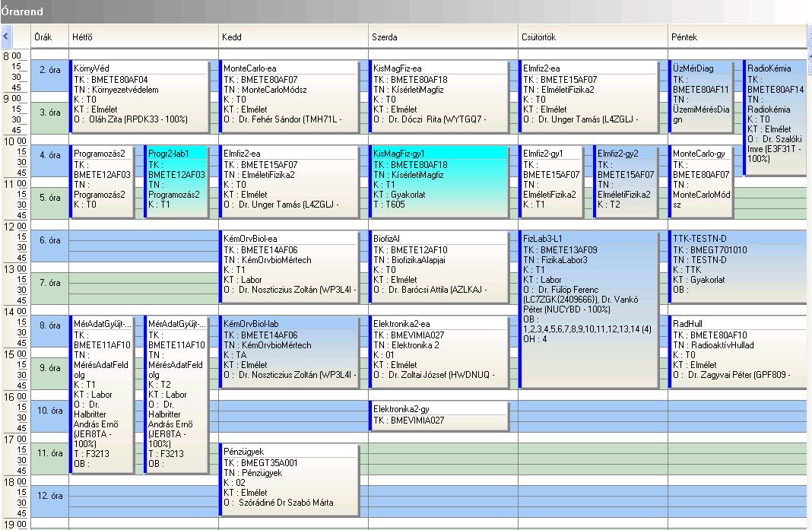812x530 pixels.
Task: Select the Hétfő day header
Action: pyautogui.click(x=144, y=36)
